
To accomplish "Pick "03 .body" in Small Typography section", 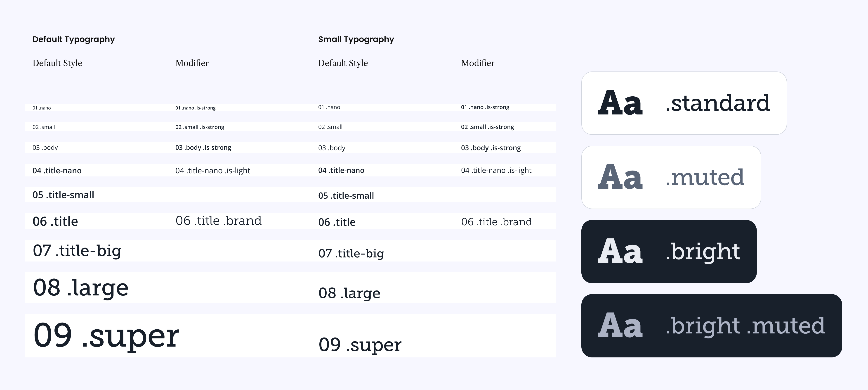I will point(332,148).
